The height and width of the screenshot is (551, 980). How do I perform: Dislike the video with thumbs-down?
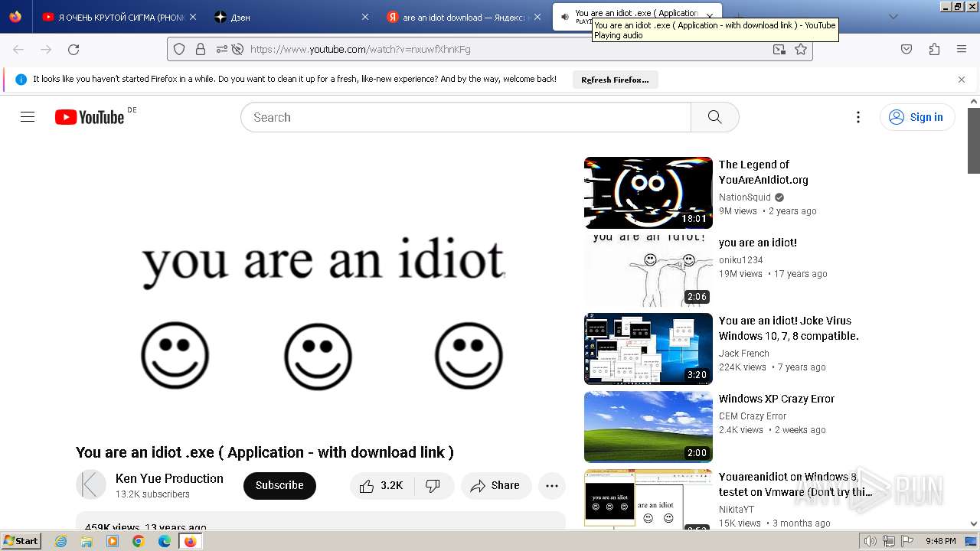433,486
